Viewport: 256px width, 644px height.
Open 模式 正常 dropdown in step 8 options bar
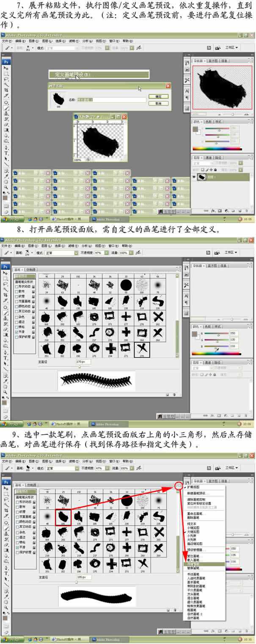tap(62, 253)
